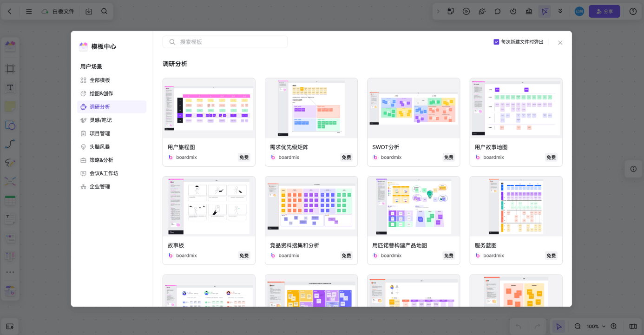Viewport: 644px width, 335px height.
Task: Click the celebration party icon
Action: (482, 11)
